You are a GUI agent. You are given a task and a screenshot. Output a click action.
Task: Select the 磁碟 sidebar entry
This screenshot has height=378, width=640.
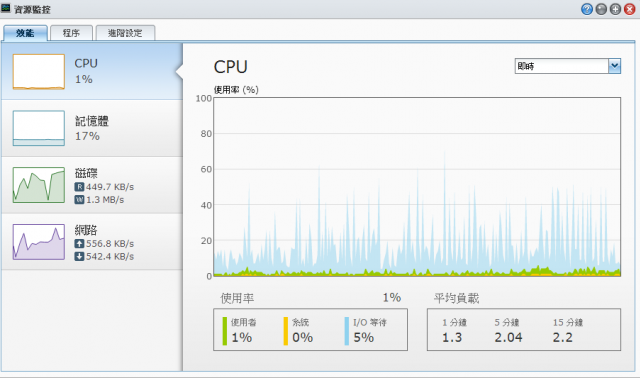click(x=92, y=185)
